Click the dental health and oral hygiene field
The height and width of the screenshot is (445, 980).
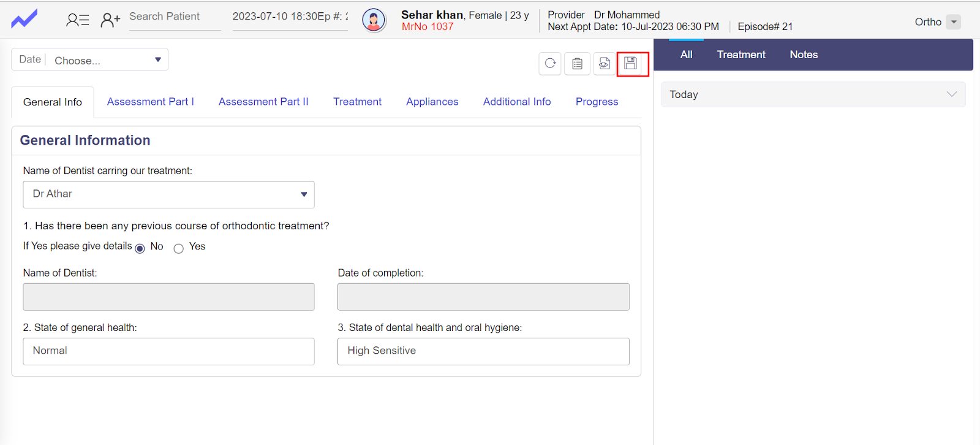(483, 351)
